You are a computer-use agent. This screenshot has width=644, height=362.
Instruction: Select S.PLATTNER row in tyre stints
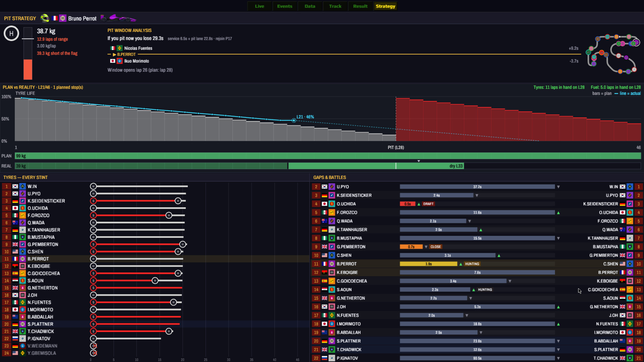click(155, 324)
